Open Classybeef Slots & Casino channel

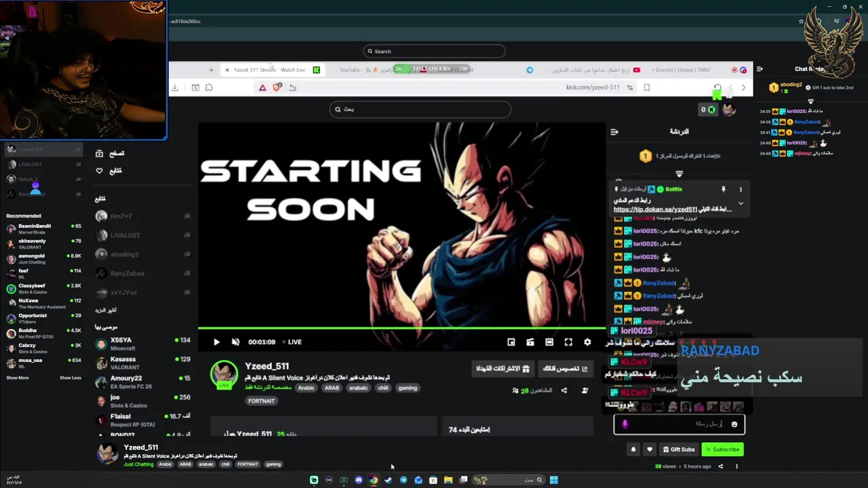click(x=43, y=289)
